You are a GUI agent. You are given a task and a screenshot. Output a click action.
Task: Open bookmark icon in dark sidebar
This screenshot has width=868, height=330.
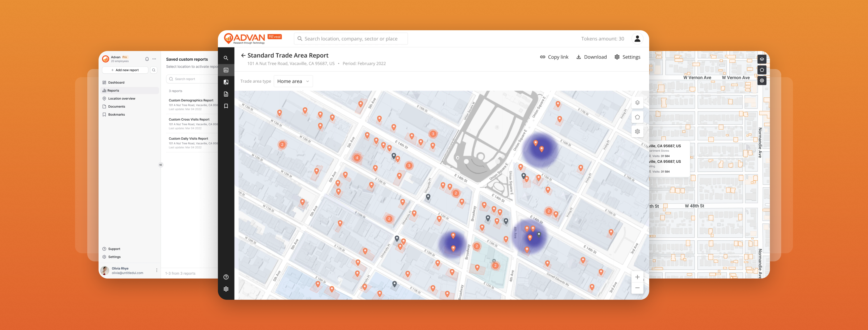[226, 106]
